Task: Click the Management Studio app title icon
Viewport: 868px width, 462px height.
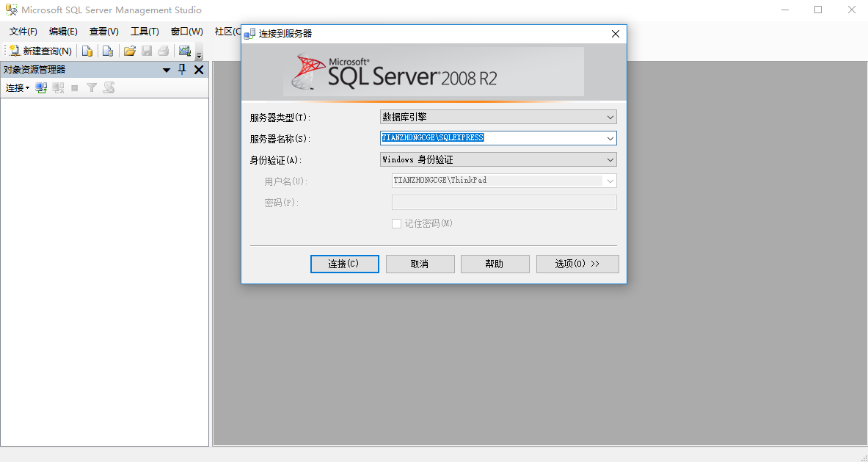Action: pyautogui.click(x=11, y=10)
